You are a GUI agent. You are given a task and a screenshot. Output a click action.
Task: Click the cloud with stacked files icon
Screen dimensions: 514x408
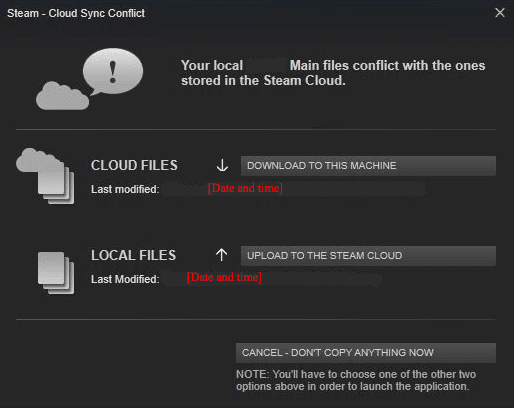pos(45,176)
